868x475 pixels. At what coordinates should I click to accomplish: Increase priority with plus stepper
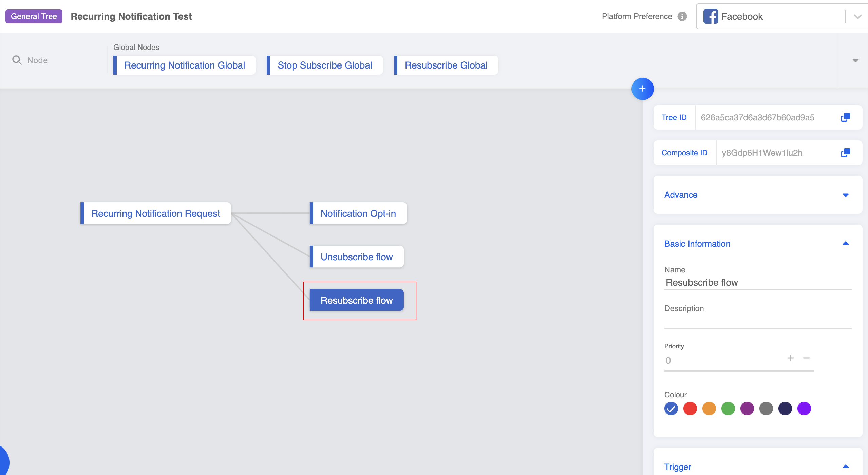(x=790, y=358)
